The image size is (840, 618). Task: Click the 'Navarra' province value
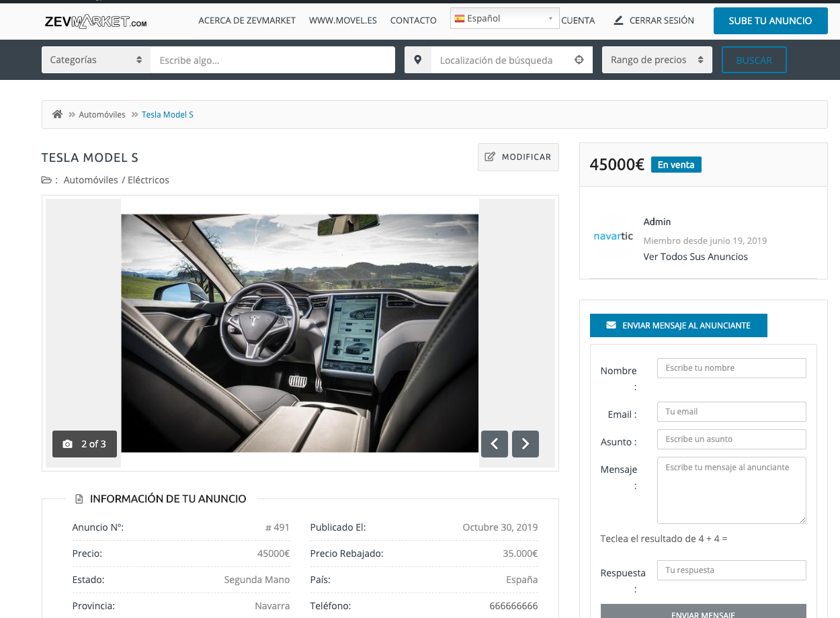click(x=272, y=606)
